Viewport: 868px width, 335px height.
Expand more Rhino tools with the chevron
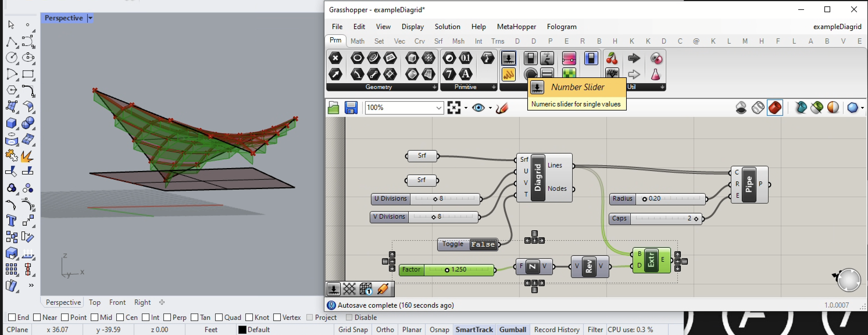[31, 285]
